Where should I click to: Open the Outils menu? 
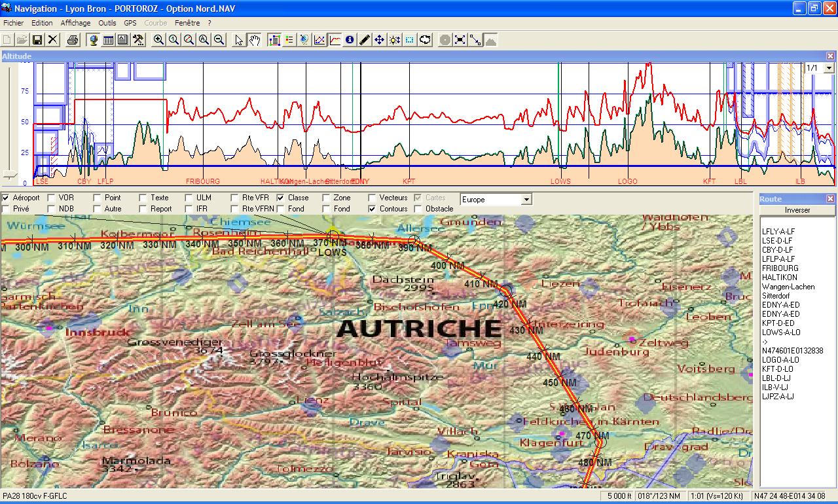tap(107, 23)
